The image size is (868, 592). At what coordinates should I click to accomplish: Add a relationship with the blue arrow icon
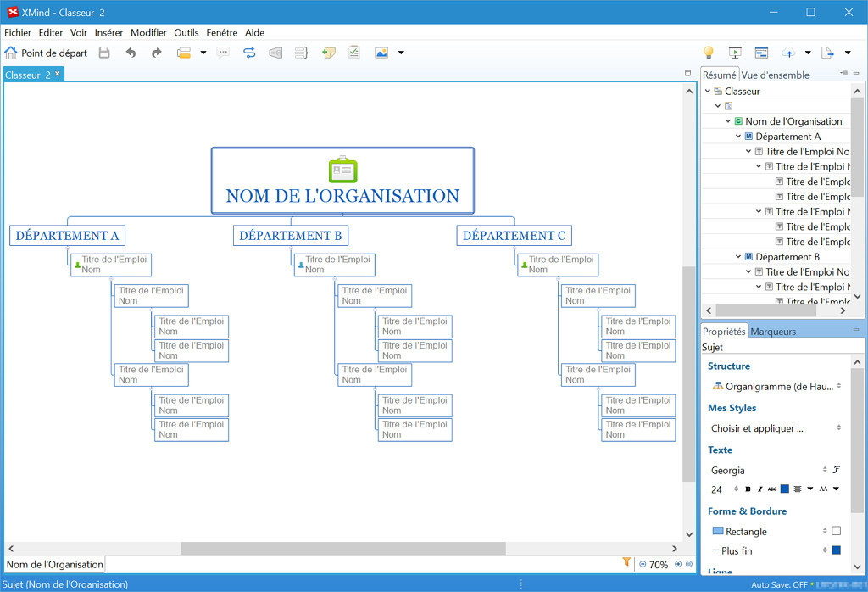click(x=249, y=53)
